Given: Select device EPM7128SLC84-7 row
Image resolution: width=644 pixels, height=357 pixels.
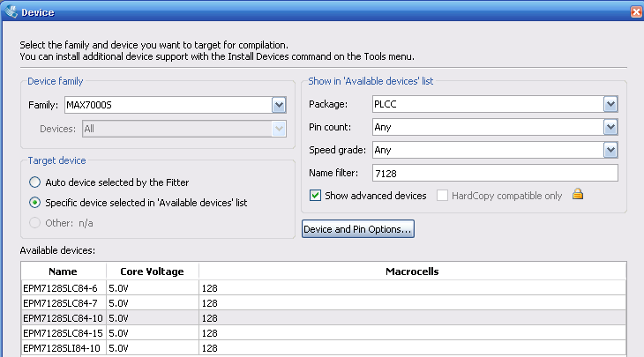Looking at the screenshot, I should [x=323, y=303].
